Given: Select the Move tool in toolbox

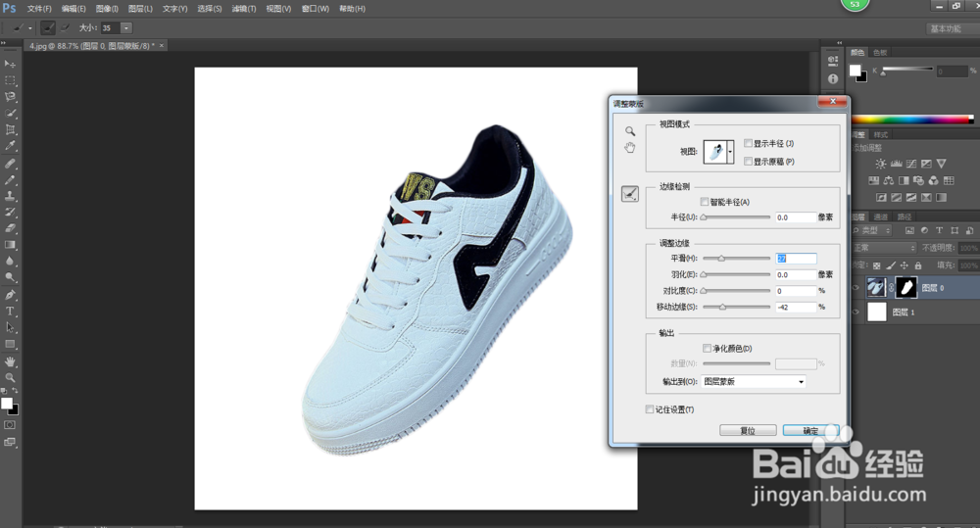Looking at the screenshot, I should tap(10, 64).
